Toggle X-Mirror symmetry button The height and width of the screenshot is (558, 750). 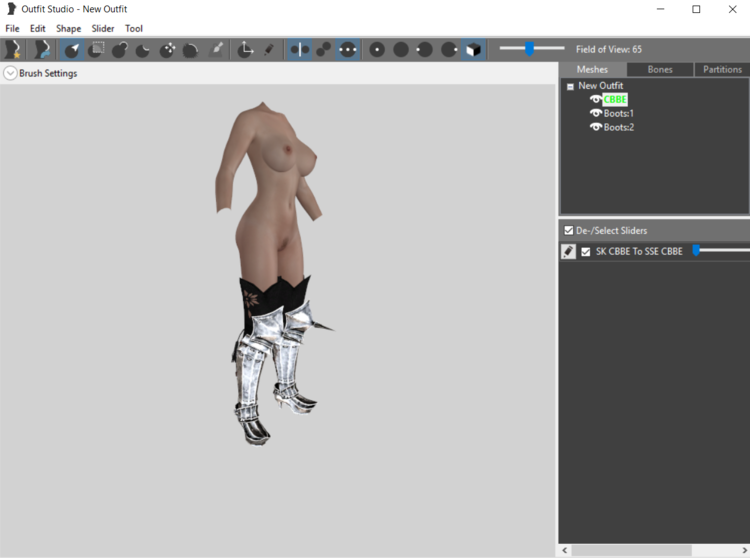[299, 49]
